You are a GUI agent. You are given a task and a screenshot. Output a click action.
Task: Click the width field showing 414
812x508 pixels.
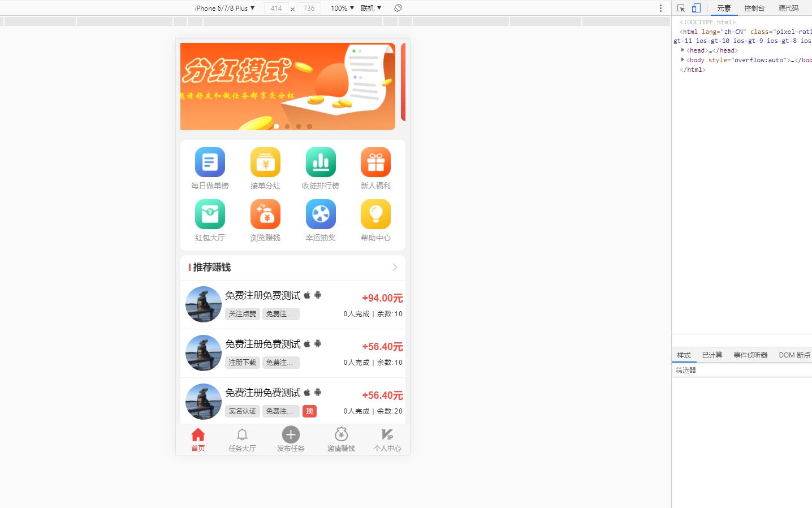(276, 8)
